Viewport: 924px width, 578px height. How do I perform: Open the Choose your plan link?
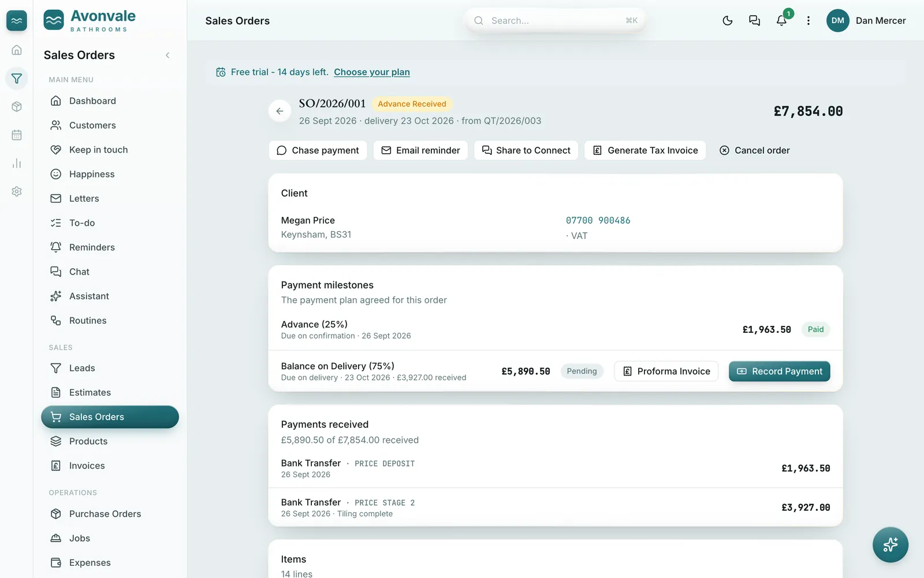(372, 72)
